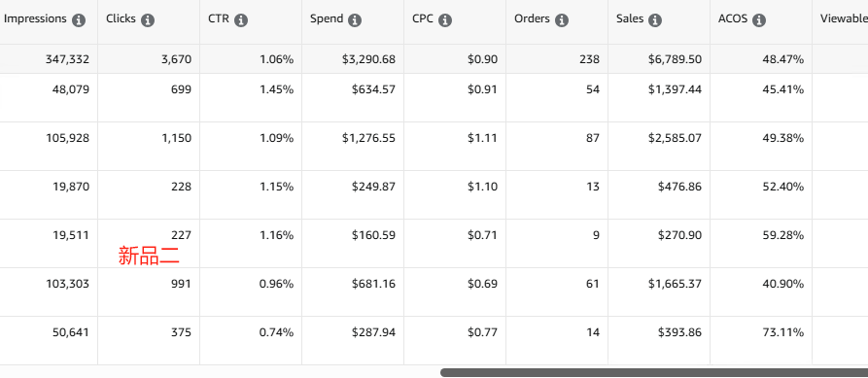The image size is (868, 378).
Task: Select orders cell 87
Action: coord(593,138)
